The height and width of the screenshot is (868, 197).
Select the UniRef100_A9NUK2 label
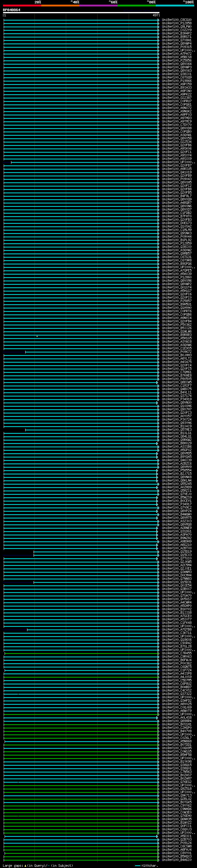point(176,111)
